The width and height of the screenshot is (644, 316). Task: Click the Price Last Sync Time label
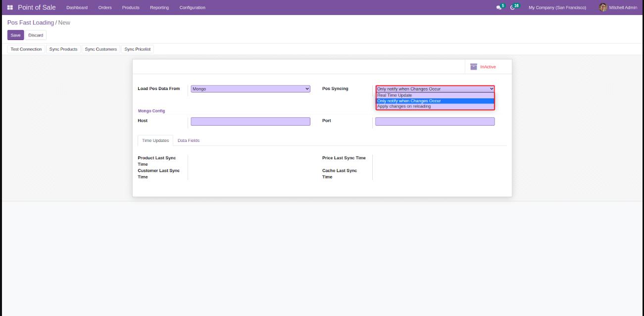[344, 158]
